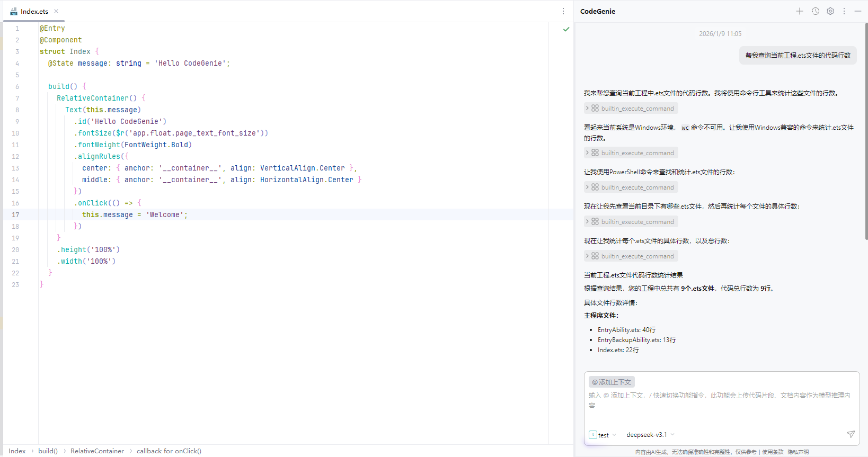Open the deepseek-v3.1 model dropdown

(x=650, y=435)
